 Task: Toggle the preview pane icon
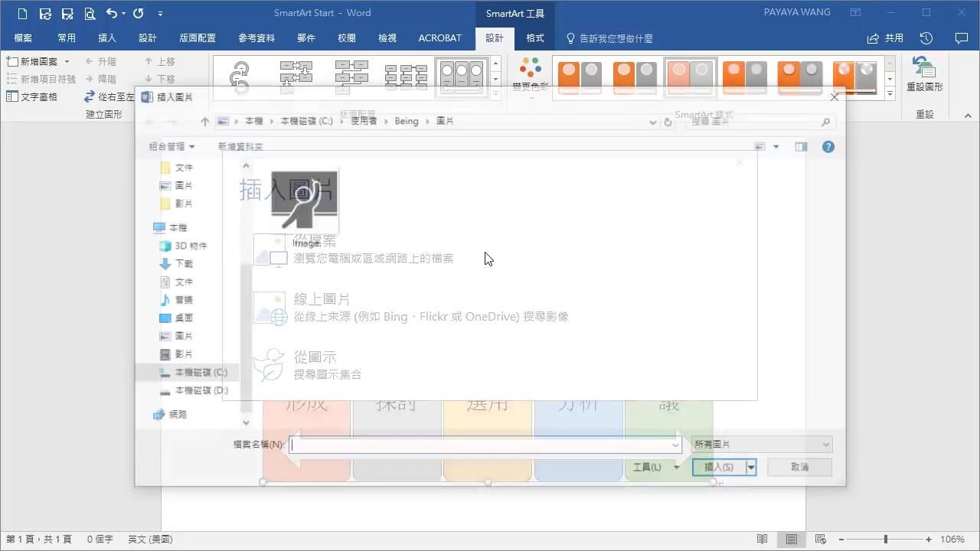[801, 146]
